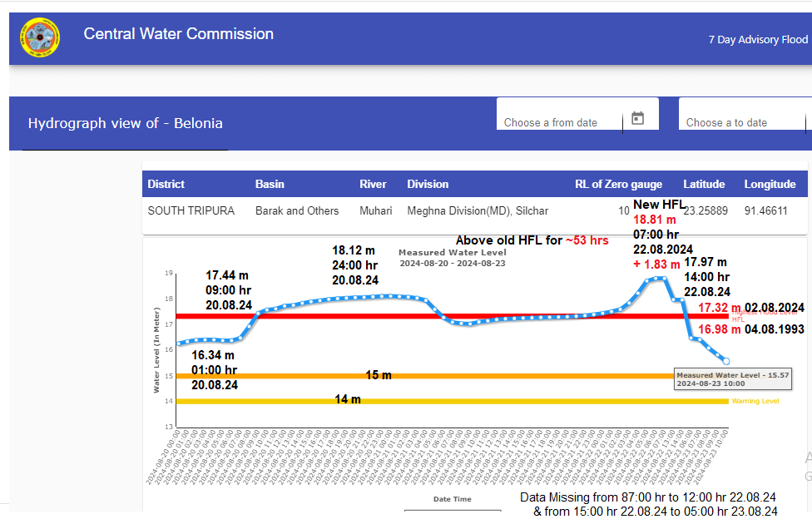
Task: Click the RL of Zero gauge header
Action: point(618,184)
